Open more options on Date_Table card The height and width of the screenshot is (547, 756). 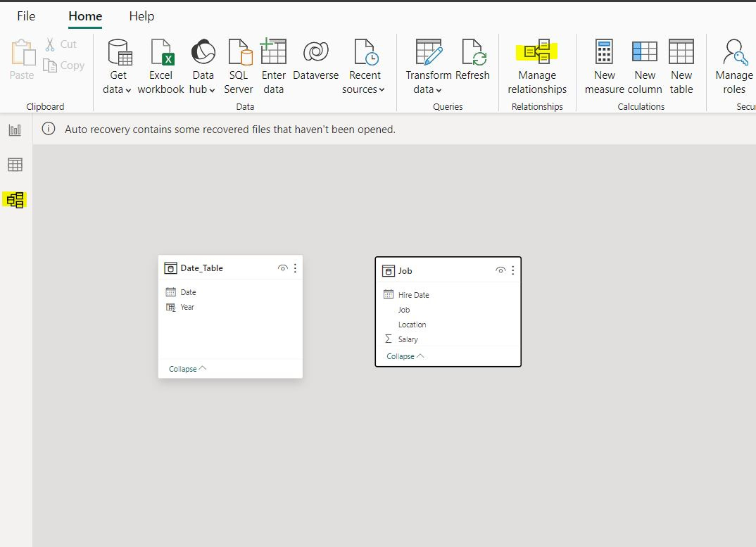(295, 268)
